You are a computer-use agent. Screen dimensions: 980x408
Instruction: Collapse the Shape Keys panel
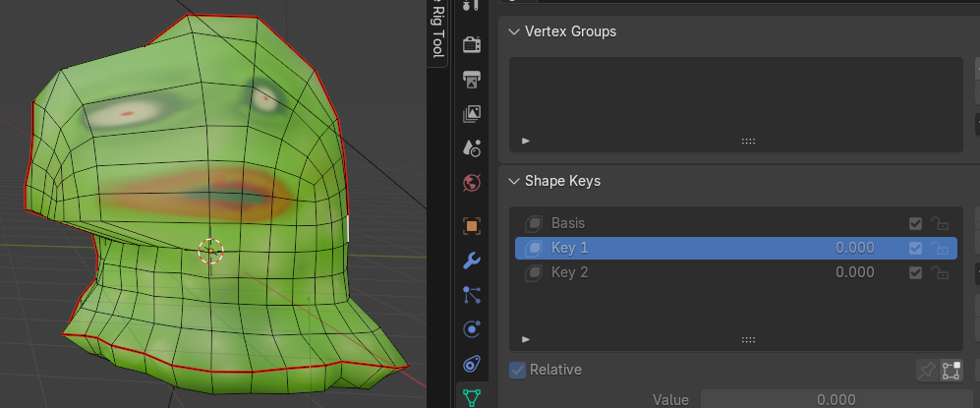[514, 181]
